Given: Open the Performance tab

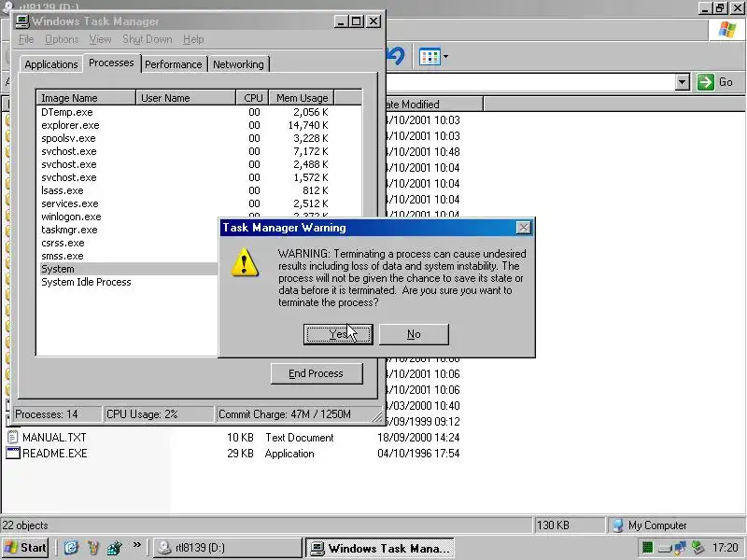Looking at the screenshot, I should pyautogui.click(x=174, y=64).
